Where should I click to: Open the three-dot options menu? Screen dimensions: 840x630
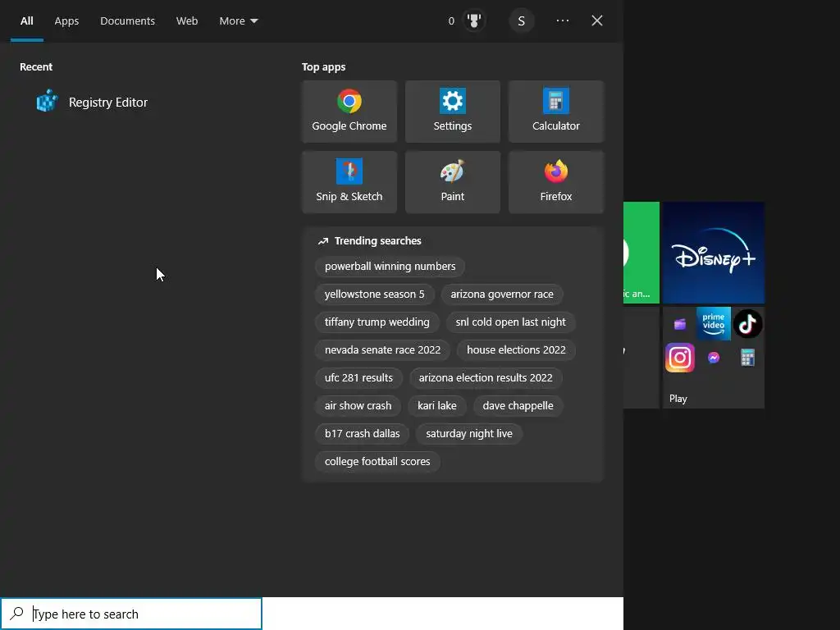(x=563, y=21)
